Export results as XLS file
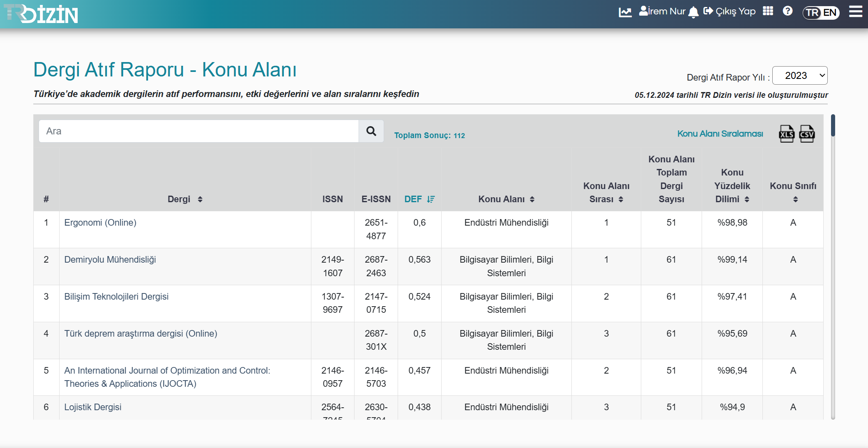Image resolution: width=868 pixels, height=448 pixels. click(786, 134)
